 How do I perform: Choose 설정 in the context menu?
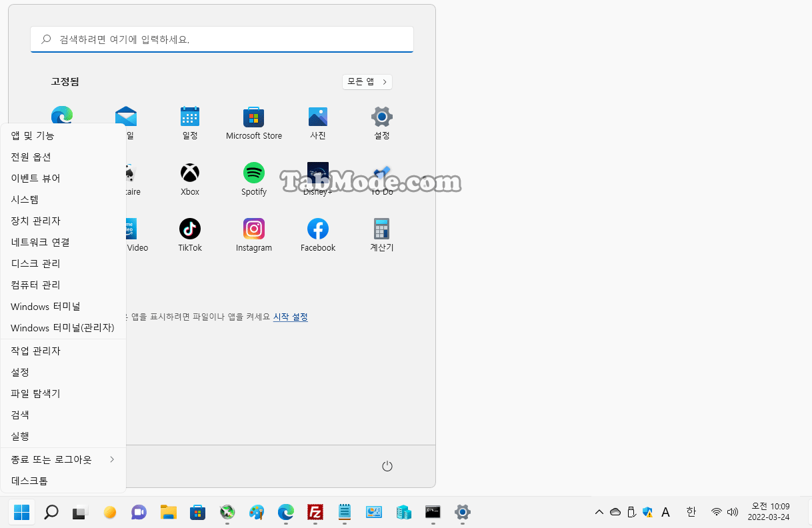coord(63,372)
